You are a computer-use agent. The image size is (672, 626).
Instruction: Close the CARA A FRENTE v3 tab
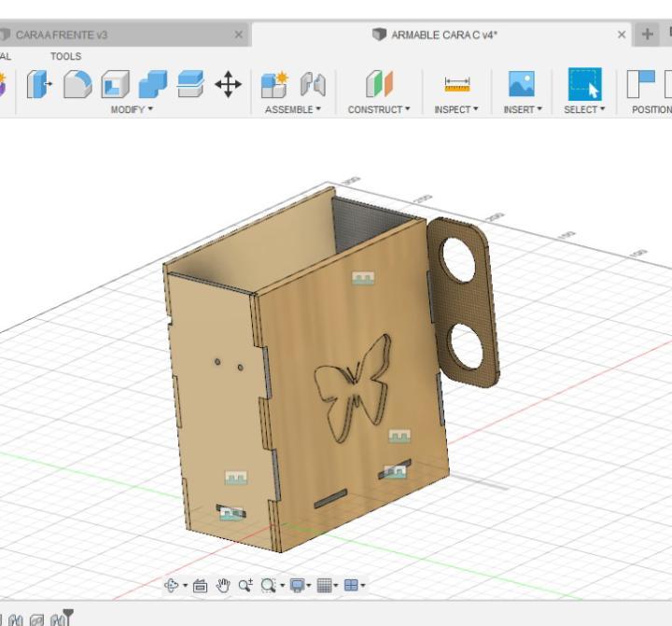click(x=239, y=35)
